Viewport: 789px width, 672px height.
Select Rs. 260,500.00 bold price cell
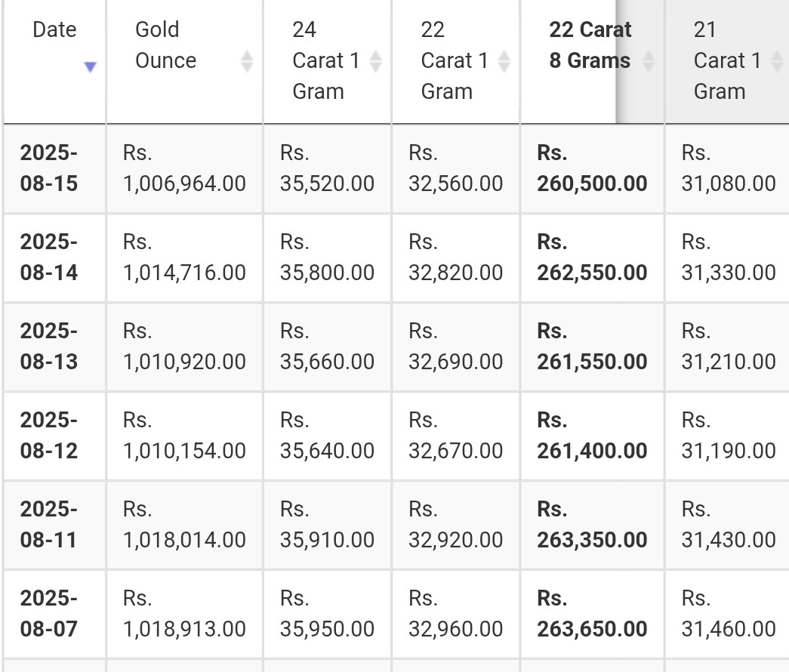tap(592, 168)
